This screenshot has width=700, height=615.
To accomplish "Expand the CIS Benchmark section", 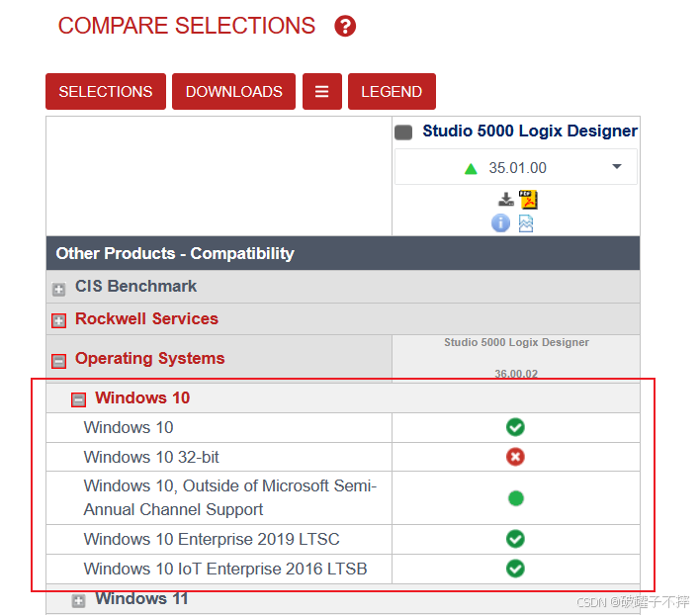I will click(58, 289).
